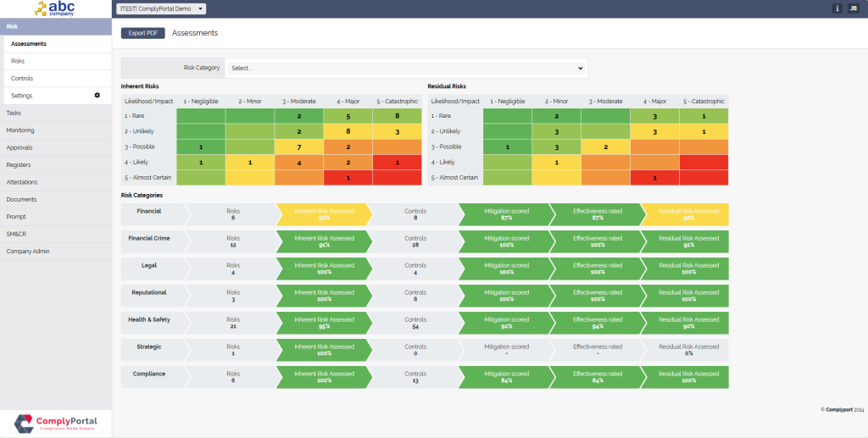
Task: Expand the ComplyPortal Demo environment dropdown
Action: (x=161, y=8)
